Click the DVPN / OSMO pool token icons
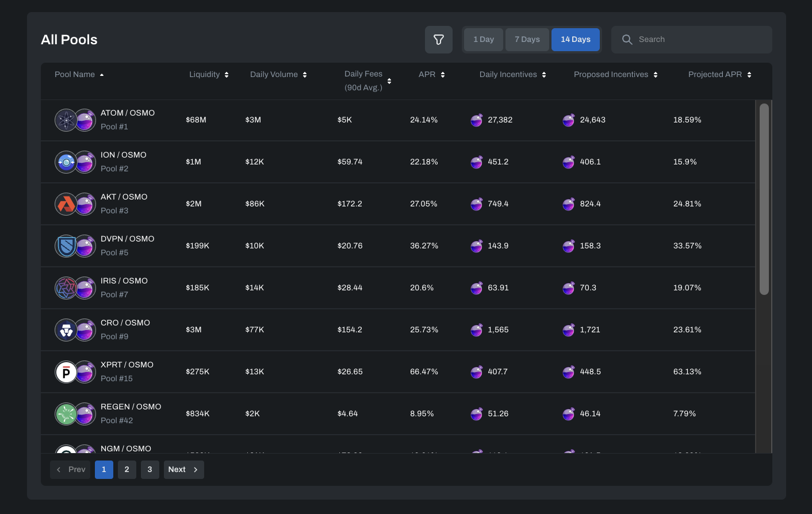812x514 pixels. tap(75, 246)
